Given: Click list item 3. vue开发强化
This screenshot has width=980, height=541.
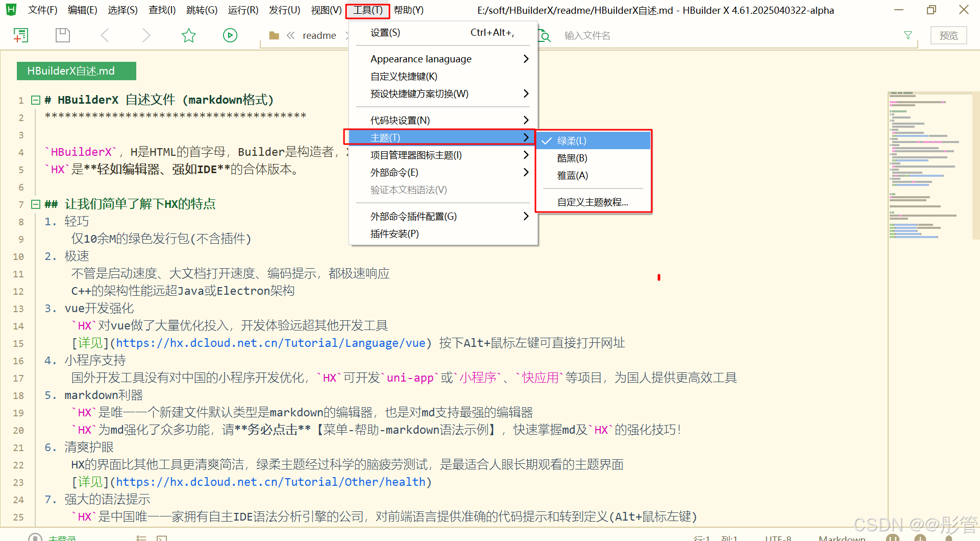Looking at the screenshot, I should point(89,308).
